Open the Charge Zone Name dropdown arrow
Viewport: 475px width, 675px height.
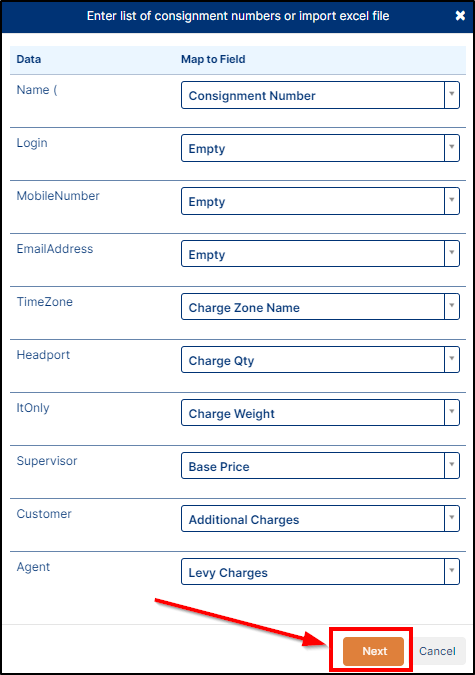[452, 307]
